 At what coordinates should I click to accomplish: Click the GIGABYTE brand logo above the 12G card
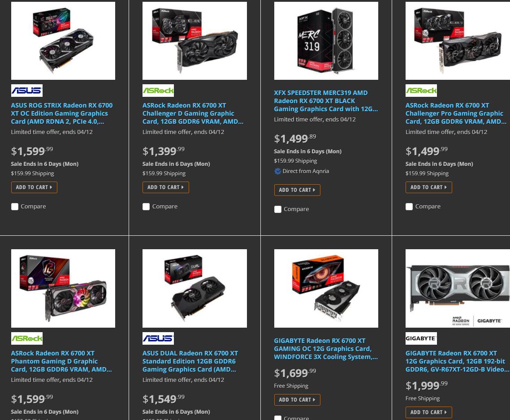421,338
